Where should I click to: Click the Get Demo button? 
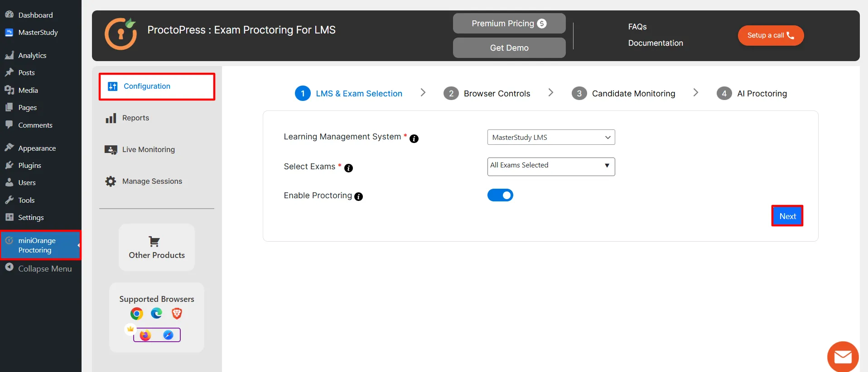point(509,48)
